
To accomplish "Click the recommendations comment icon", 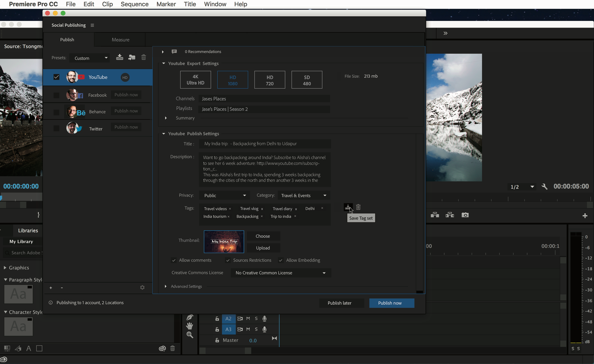I will click(174, 52).
